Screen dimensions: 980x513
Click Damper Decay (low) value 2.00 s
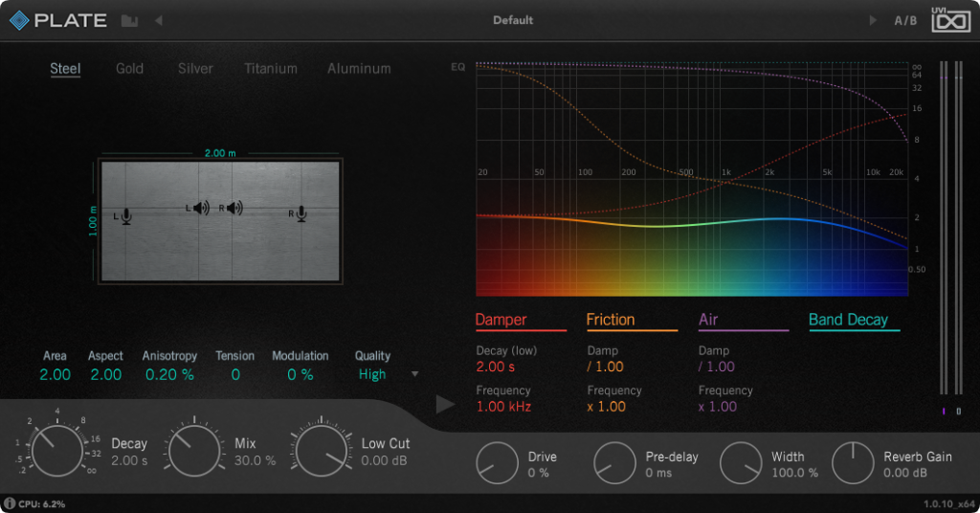coord(495,367)
